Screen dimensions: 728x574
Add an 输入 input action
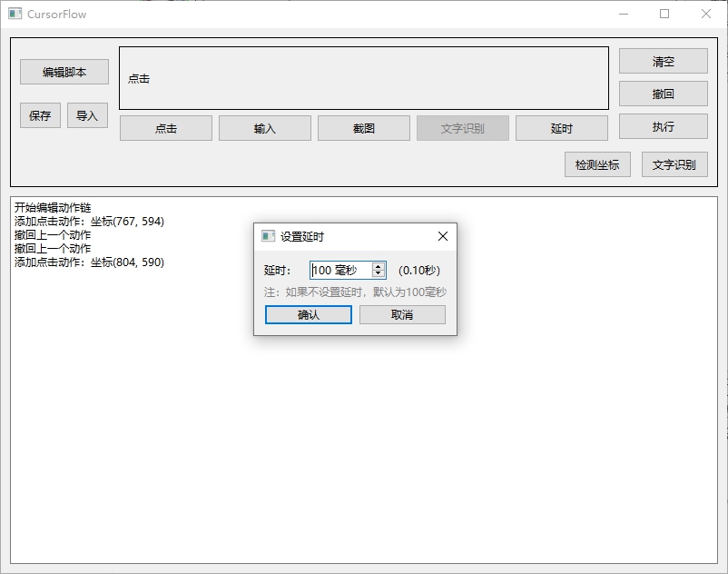point(265,128)
